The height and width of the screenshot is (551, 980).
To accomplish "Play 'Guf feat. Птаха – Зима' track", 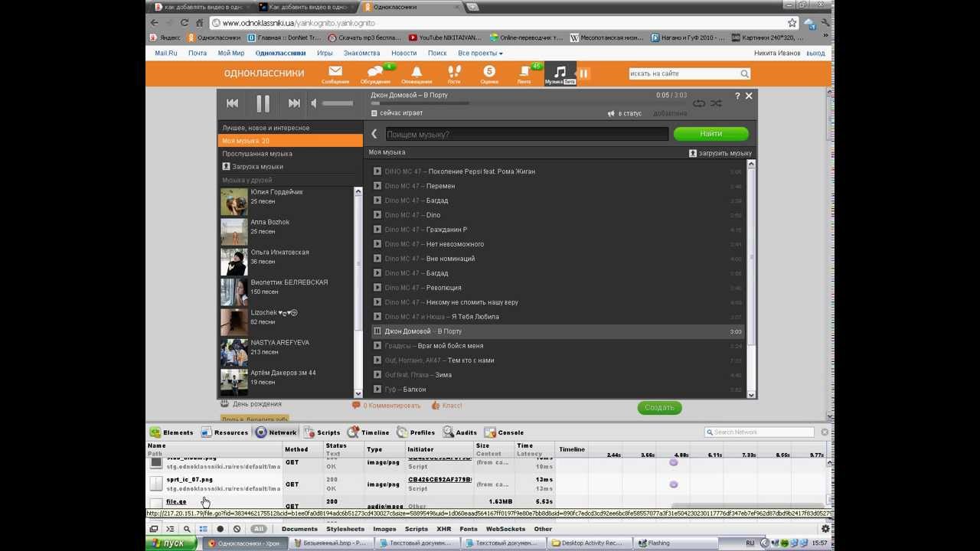I will coord(377,375).
